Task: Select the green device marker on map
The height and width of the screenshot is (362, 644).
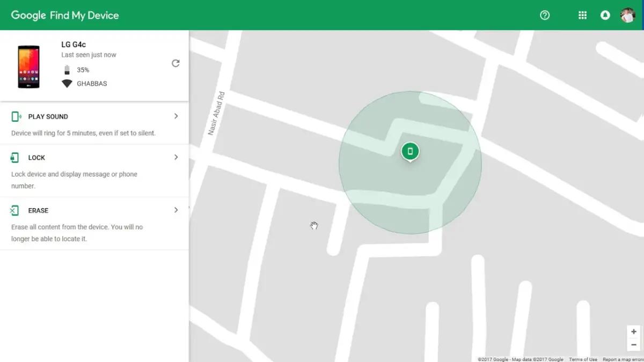Action: click(410, 152)
